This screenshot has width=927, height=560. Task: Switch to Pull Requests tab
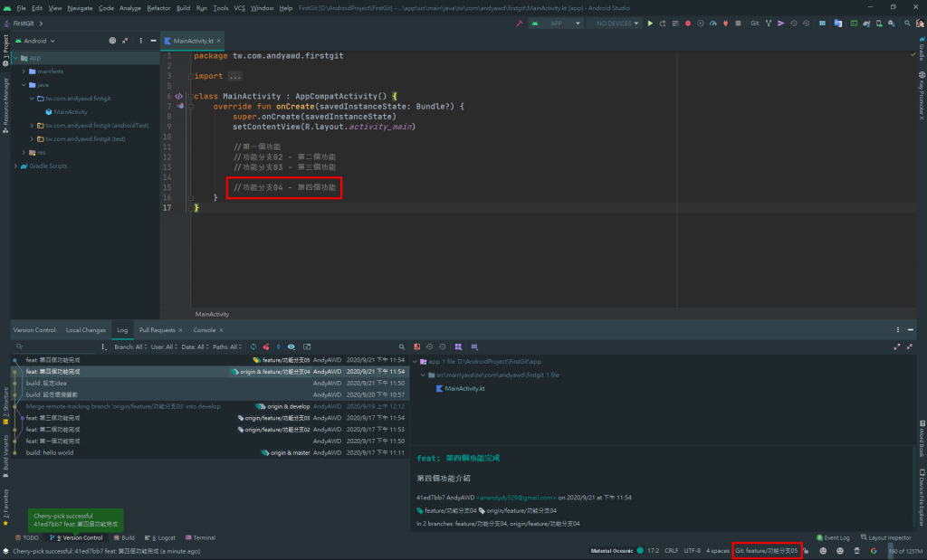click(157, 329)
